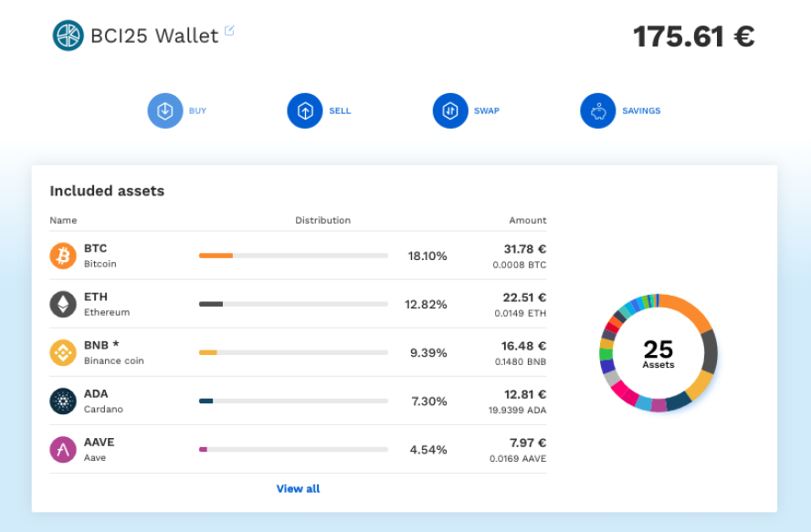Click the 25 Assets donut chart center
This screenshot has height=532, width=811.
pyautogui.click(x=658, y=353)
